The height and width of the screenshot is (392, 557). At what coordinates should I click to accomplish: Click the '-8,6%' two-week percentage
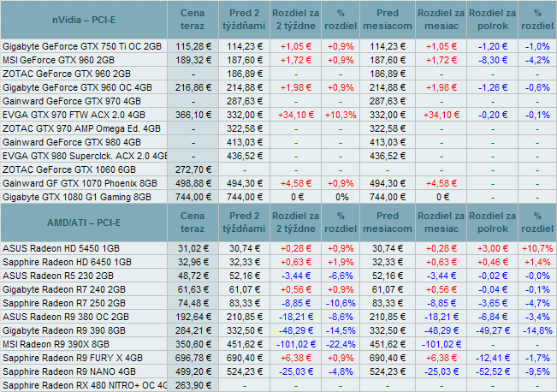coord(341,317)
